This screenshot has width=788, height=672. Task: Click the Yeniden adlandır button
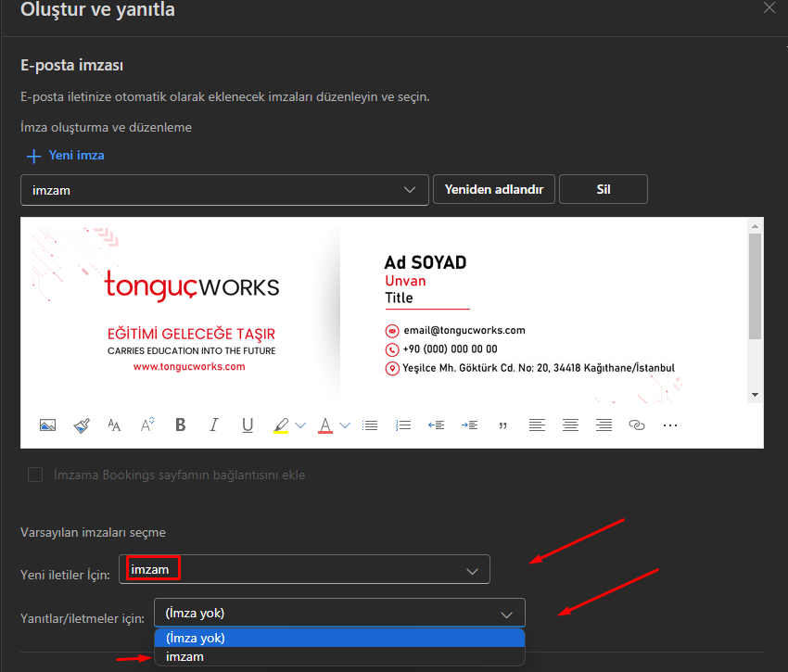point(493,190)
